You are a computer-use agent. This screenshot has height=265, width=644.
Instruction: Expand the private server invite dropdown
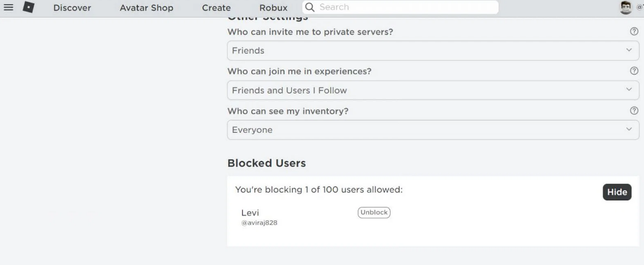[x=433, y=51]
